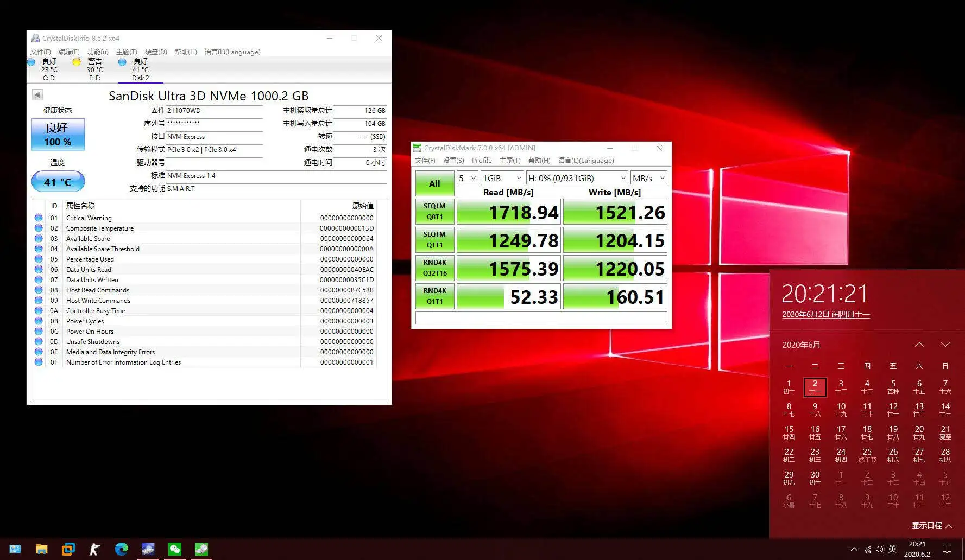
Task: Open Microsoft Edge from the taskbar
Action: coord(121,549)
